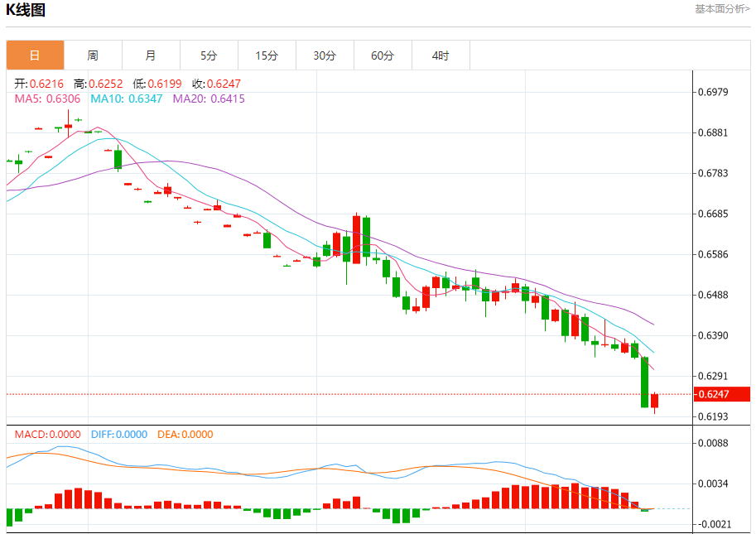The height and width of the screenshot is (534, 756).
Task: Click the 0.6685 price axis label
Action: click(x=713, y=214)
